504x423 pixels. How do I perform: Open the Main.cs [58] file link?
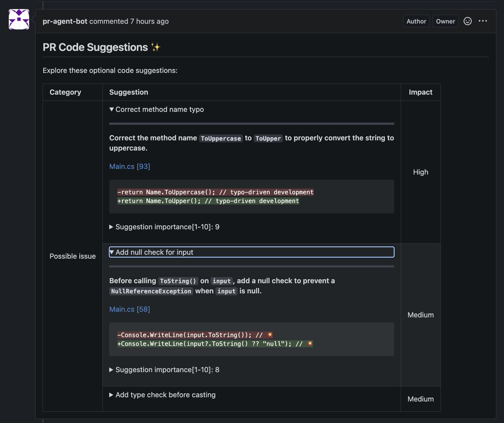[130, 309]
